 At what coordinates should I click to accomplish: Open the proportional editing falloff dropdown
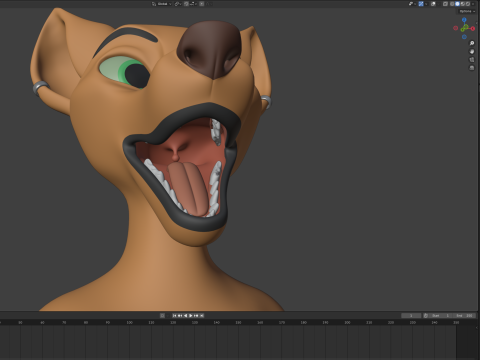click(209, 4)
